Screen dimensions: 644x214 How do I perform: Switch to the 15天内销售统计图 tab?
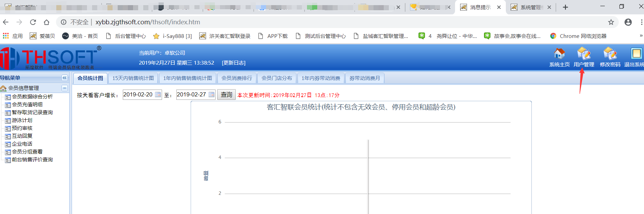point(133,78)
